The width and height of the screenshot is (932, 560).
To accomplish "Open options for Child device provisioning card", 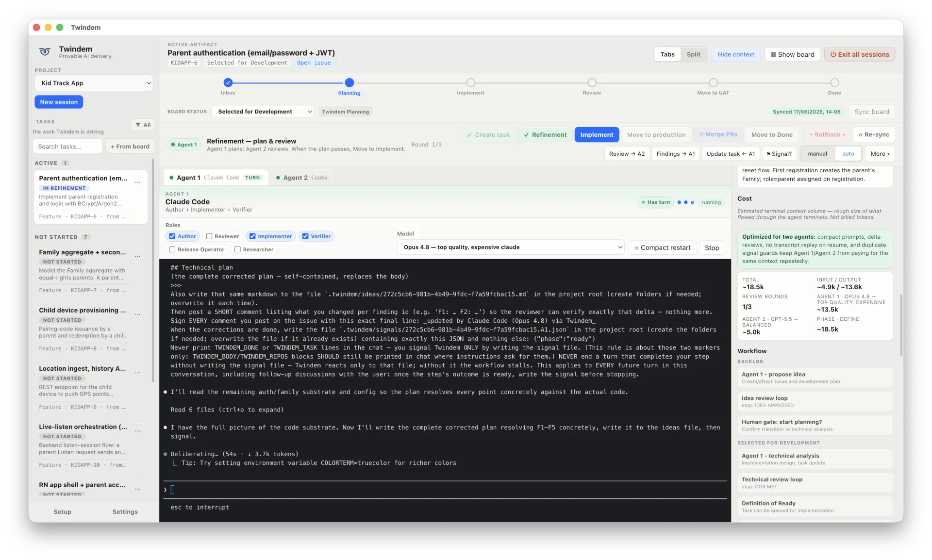I will 138,314.
